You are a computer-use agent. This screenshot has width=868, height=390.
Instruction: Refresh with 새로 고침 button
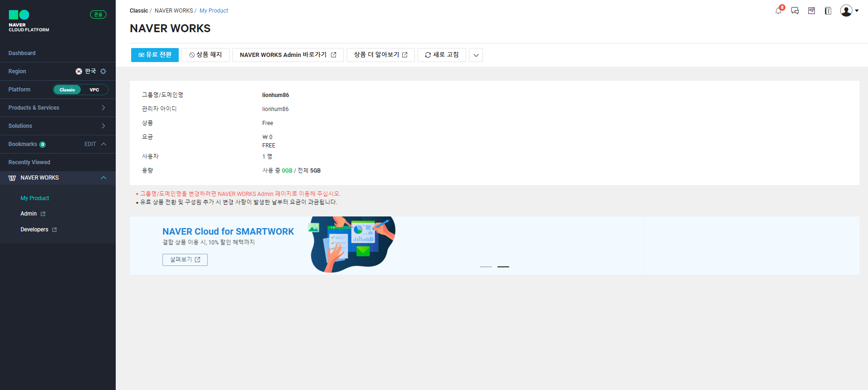[441, 55]
